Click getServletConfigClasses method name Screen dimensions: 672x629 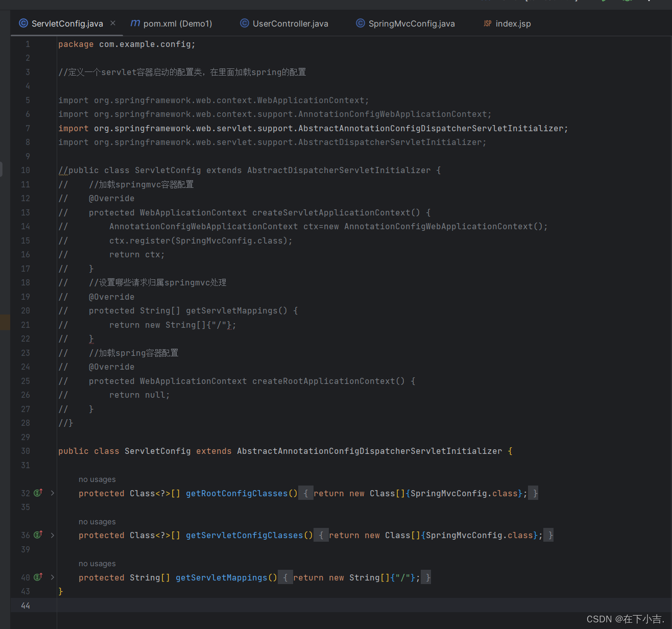point(245,536)
